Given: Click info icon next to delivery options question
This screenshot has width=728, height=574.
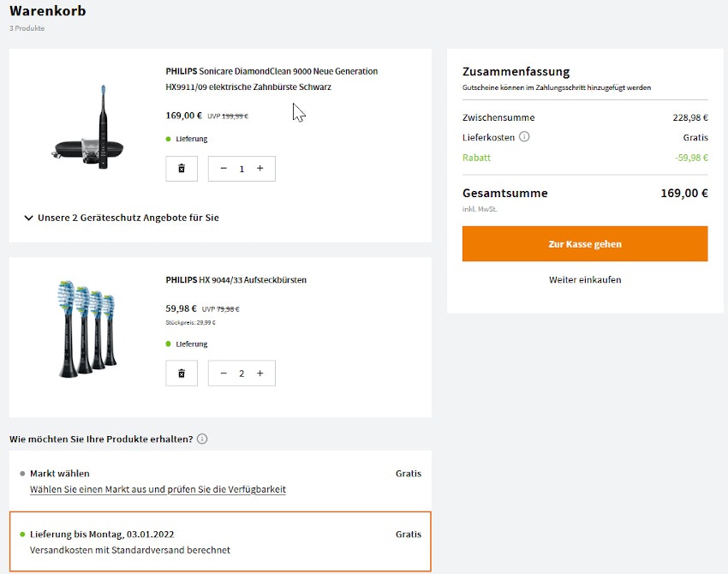Looking at the screenshot, I should [203, 439].
